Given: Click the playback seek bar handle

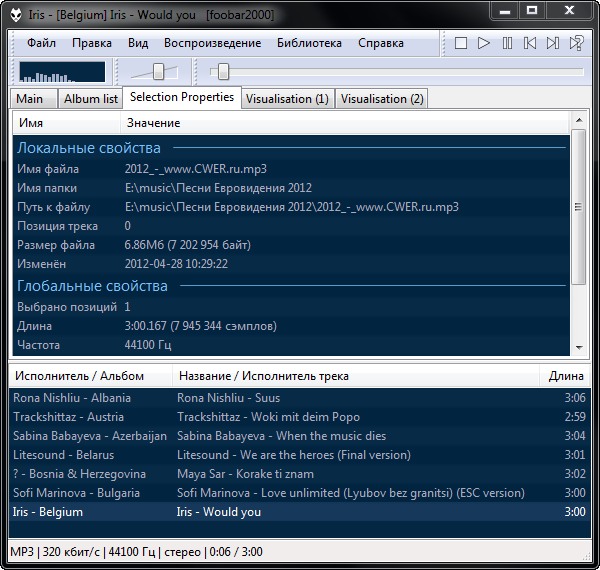Looking at the screenshot, I should pos(223,71).
